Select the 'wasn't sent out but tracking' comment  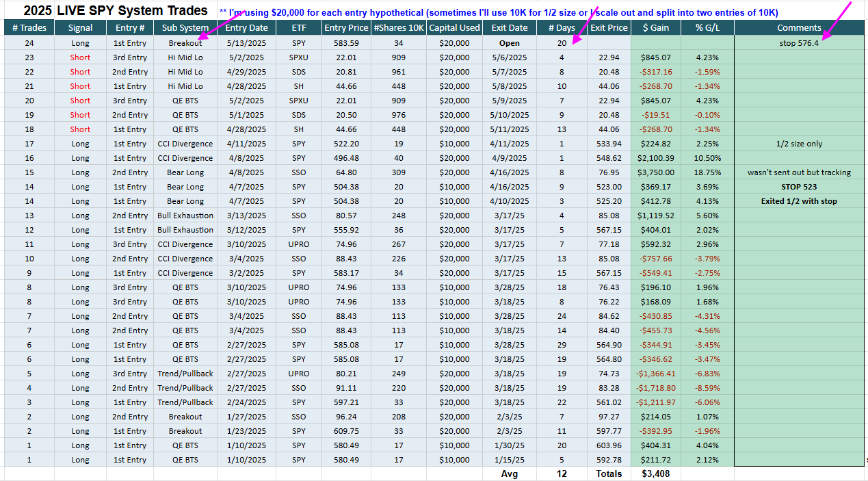799,172
